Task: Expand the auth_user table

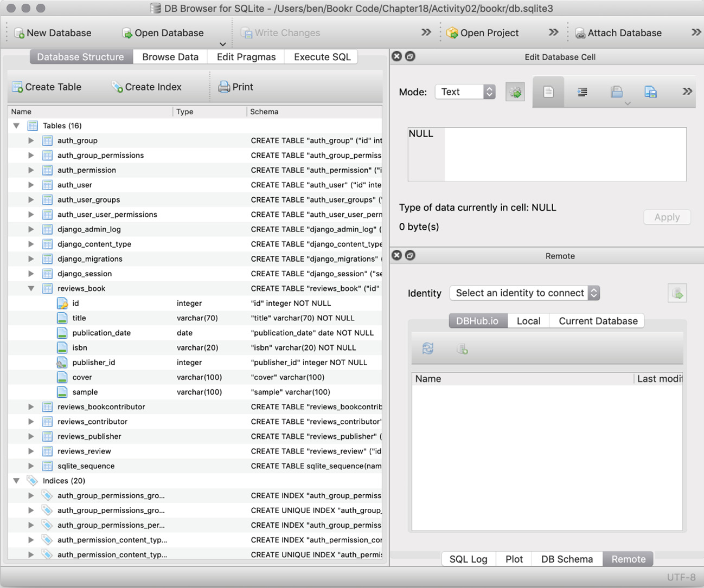Action: pyautogui.click(x=31, y=185)
